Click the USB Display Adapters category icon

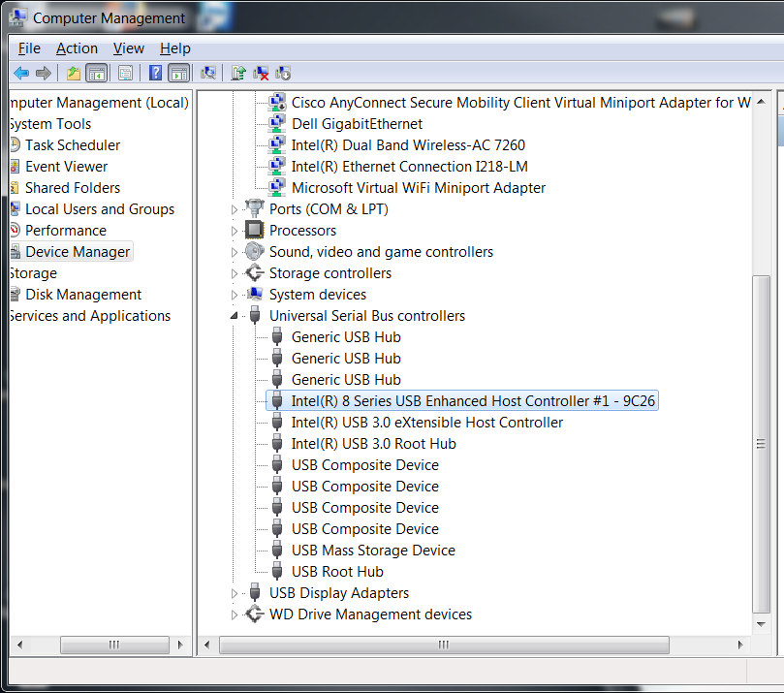pos(255,592)
